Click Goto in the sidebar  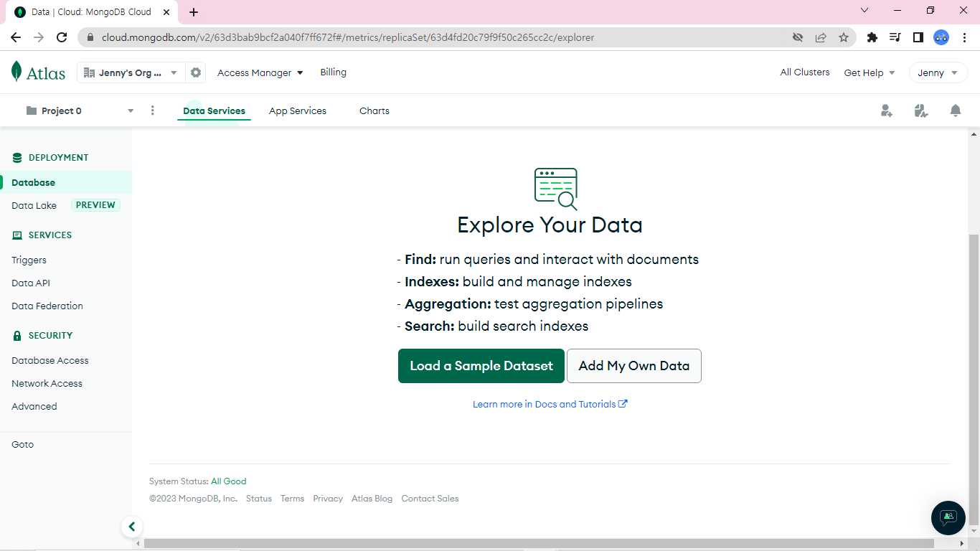22,444
